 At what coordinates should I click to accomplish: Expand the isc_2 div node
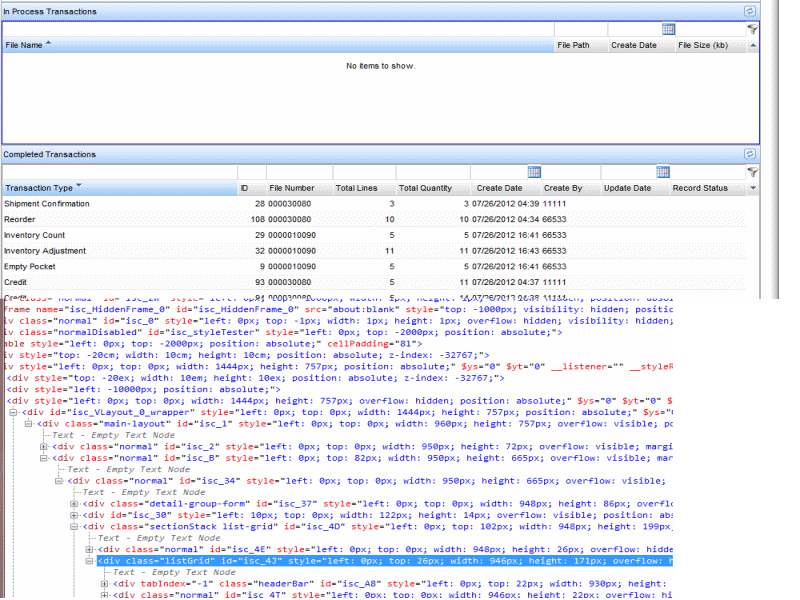click(44, 446)
